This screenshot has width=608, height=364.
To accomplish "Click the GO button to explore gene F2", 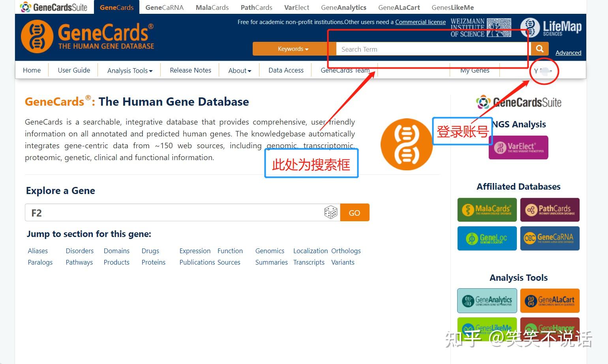I will pos(354,212).
